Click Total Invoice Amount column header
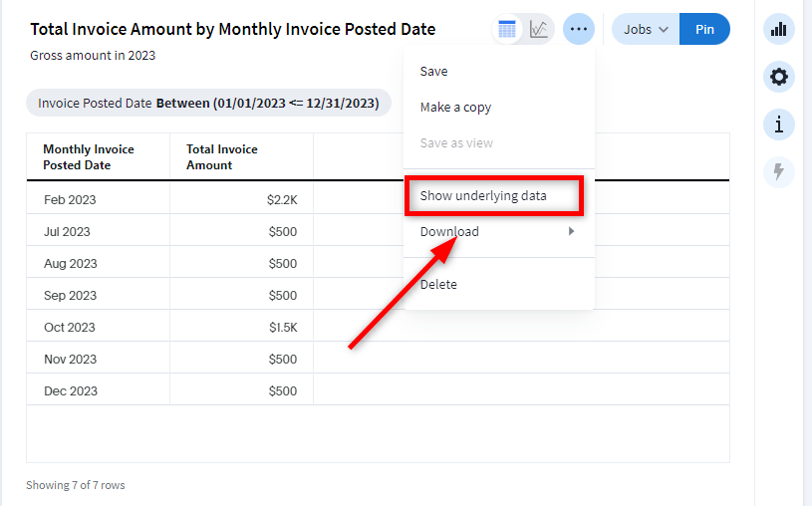 pos(222,157)
